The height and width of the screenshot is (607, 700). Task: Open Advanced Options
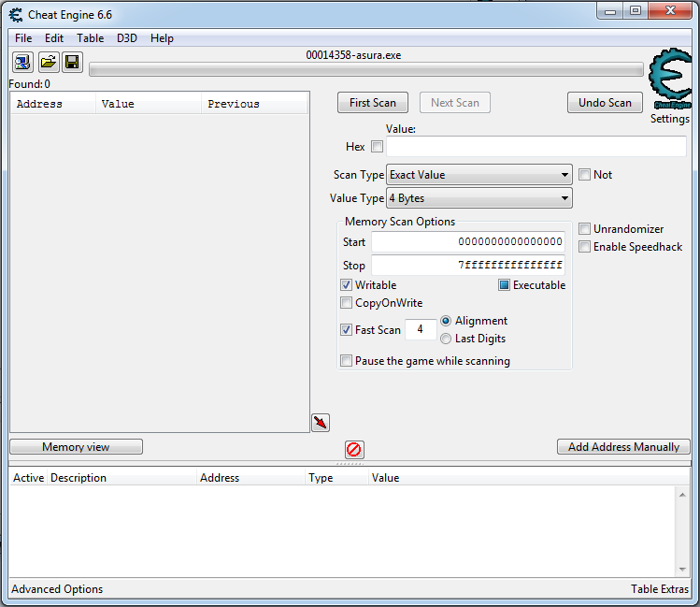point(57,589)
